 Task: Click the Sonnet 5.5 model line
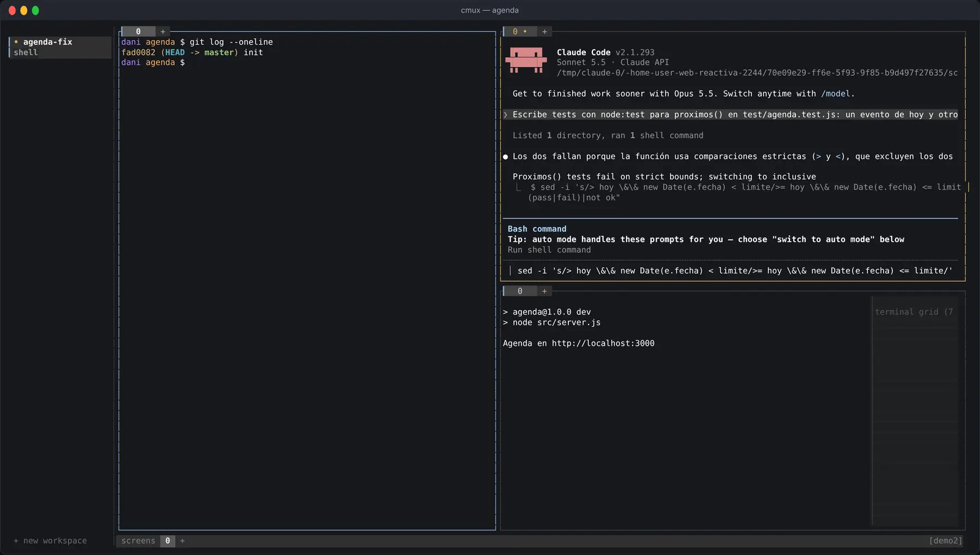(x=612, y=63)
